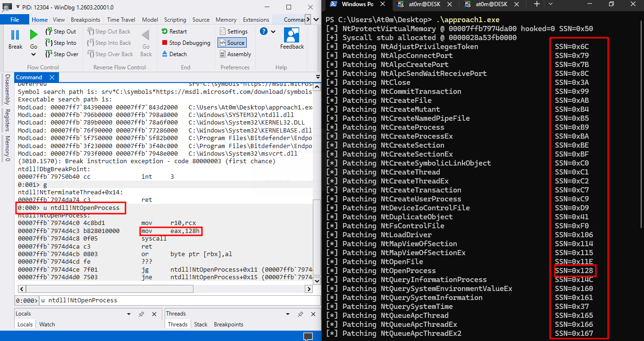
Task: Open the Feedback icon in the ribbon
Action: (x=292, y=35)
